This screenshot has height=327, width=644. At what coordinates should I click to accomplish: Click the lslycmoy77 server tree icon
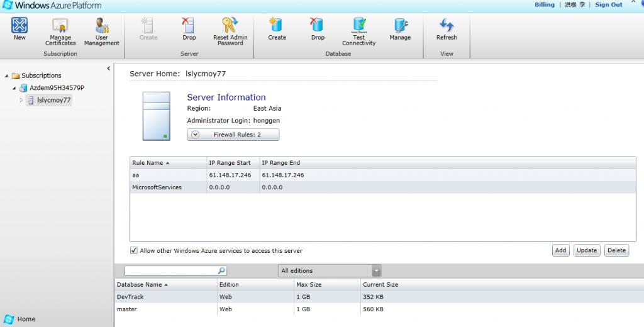[x=31, y=100]
